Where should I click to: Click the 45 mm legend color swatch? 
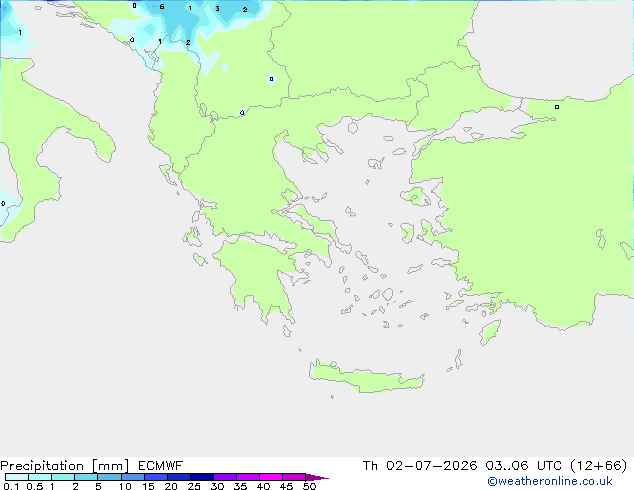294,477
